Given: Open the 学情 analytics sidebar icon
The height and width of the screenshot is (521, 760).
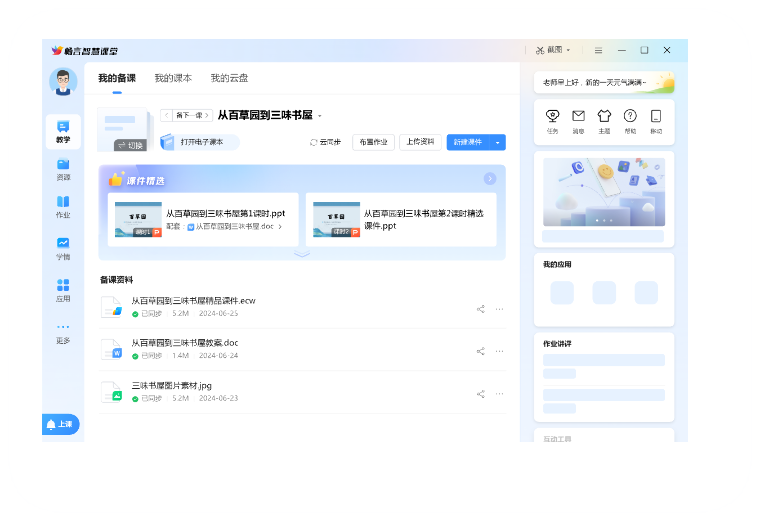Looking at the screenshot, I should click(63, 248).
